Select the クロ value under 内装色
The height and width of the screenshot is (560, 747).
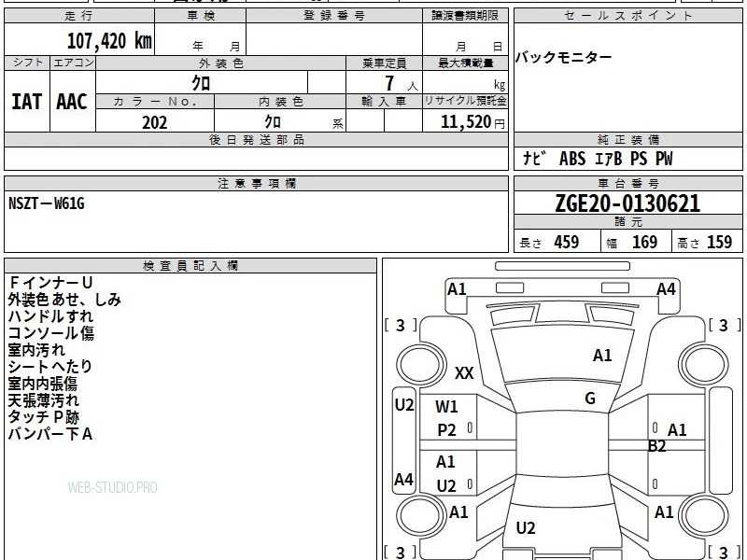[273, 121]
